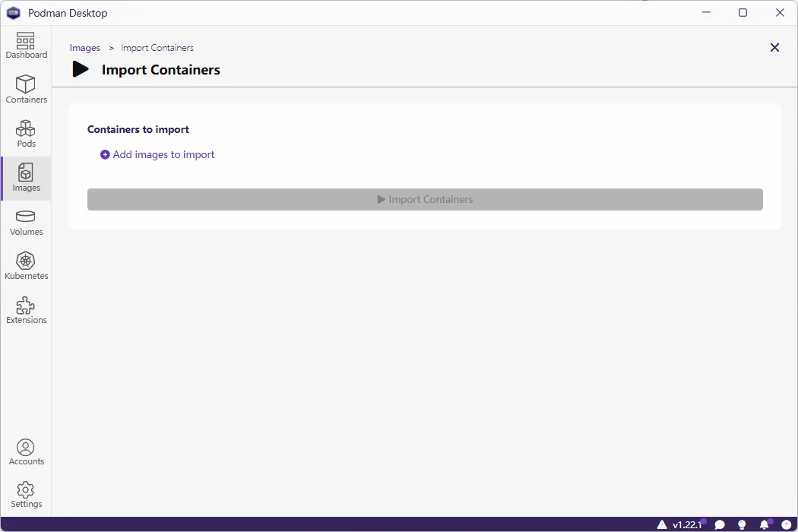Close the Import Containers page
Image resolution: width=798 pixels, height=532 pixels.
point(774,48)
